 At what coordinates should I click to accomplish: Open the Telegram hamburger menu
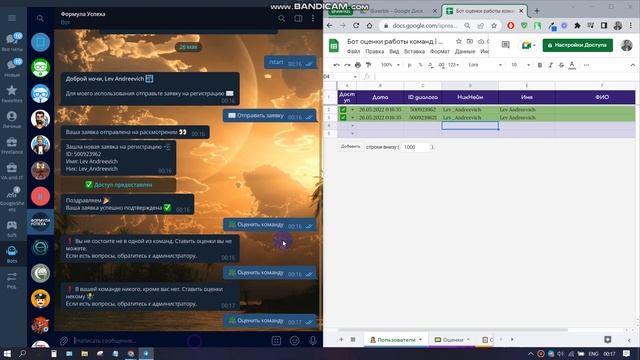point(12,18)
